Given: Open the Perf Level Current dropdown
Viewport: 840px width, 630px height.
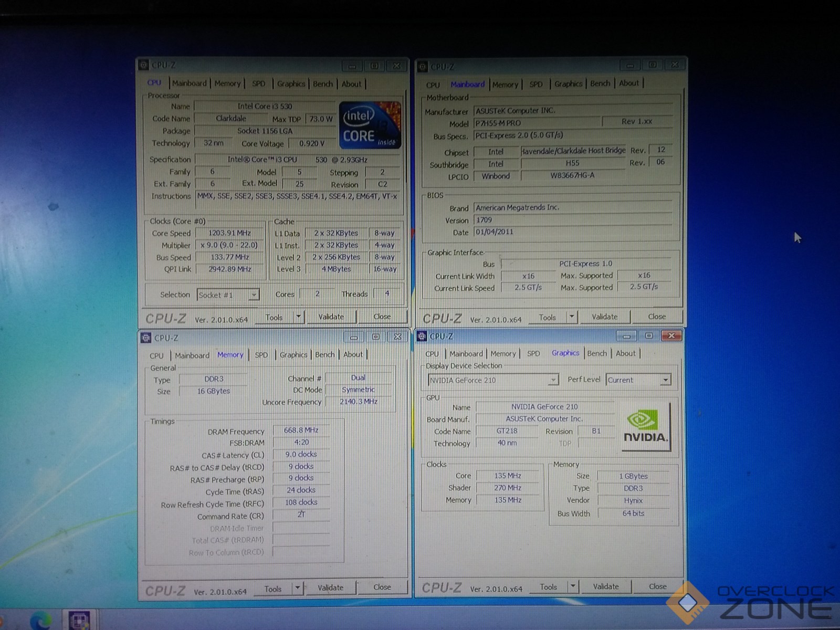Looking at the screenshot, I should pos(666,380).
